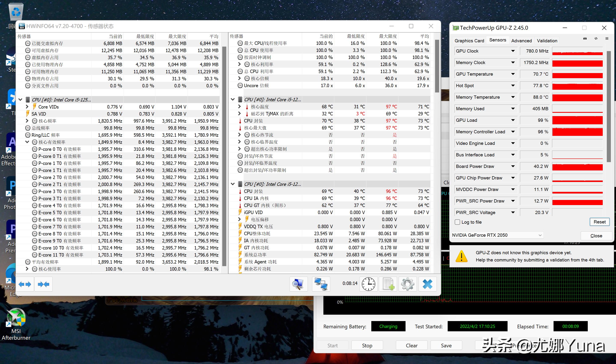Switch to the Graphics Card tab
Screen dimensions: 616x364
coord(469,41)
